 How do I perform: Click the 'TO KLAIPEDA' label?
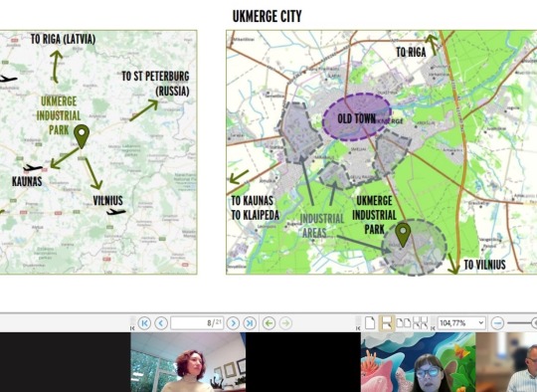point(256,215)
